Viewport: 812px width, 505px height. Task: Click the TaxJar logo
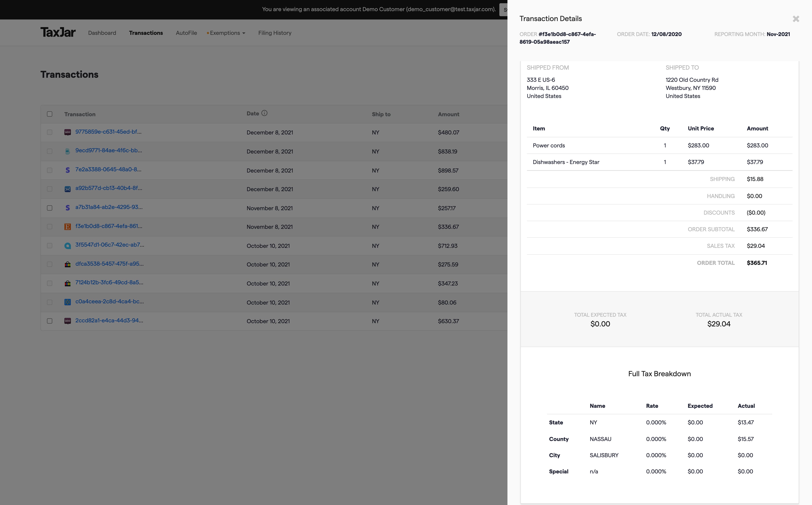pos(58,32)
